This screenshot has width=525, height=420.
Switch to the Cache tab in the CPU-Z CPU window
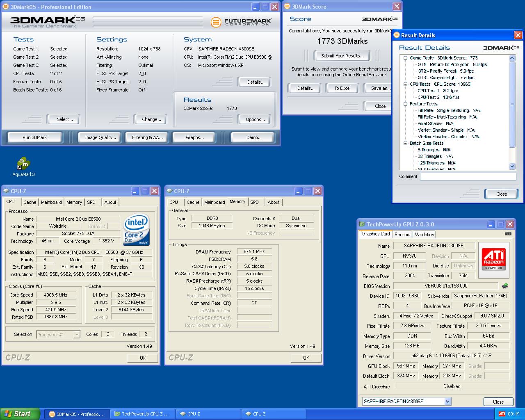pyautogui.click(x=30, y=202)
